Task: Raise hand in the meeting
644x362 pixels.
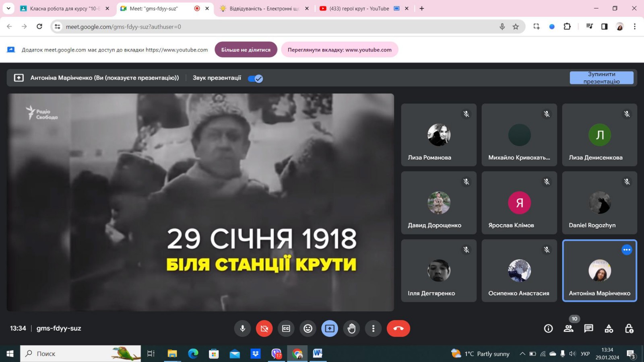Action: [x=351, y=329]
